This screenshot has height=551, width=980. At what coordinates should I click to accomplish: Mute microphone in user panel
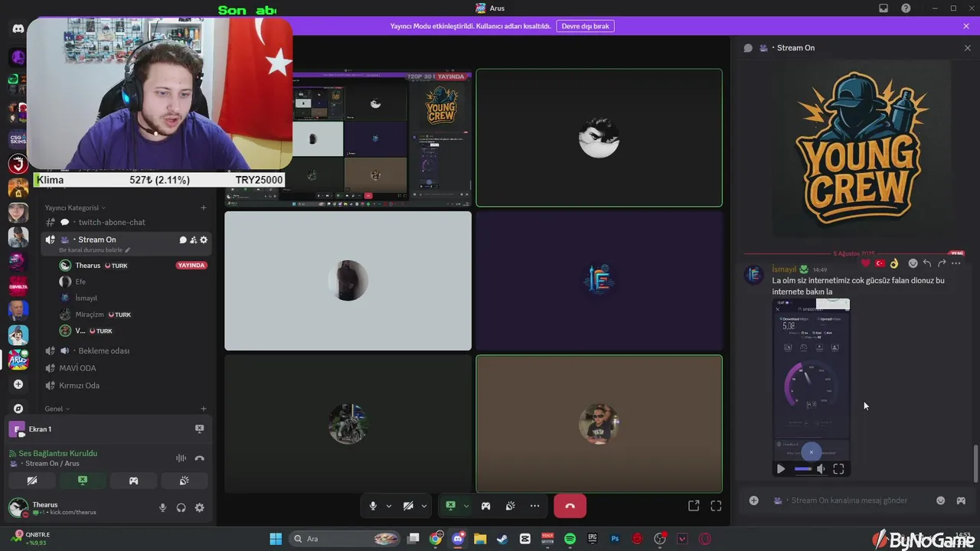point(162,507)
